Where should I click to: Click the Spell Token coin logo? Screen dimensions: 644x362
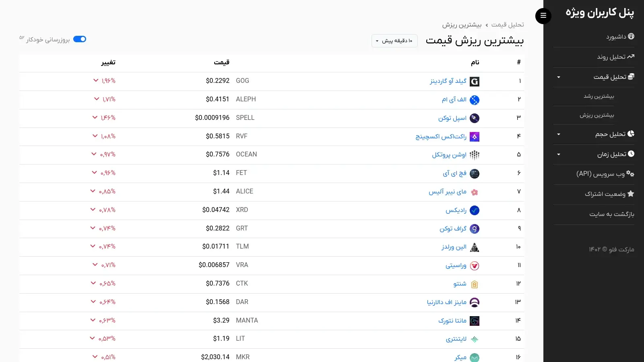pos(475,118)
